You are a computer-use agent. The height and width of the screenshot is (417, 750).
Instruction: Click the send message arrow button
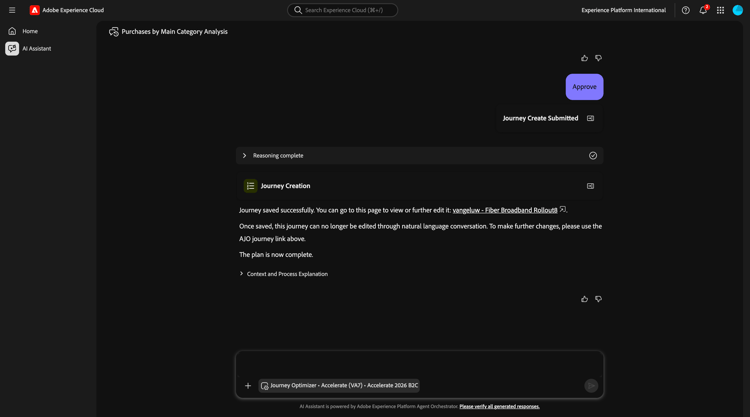click(x=591, y=385)
